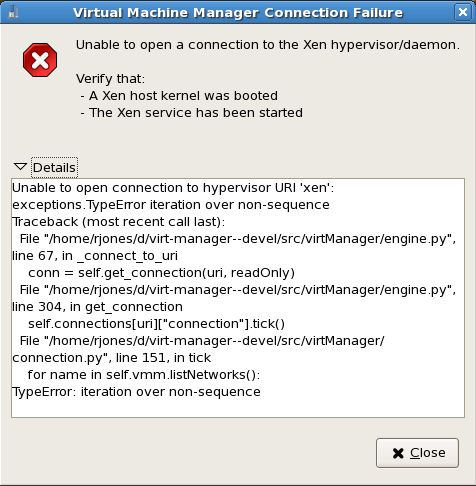476x486 pixels.
Task: Click the 'self.connections[uri]["connection"].tick()' line
Action: coord(156,324)
